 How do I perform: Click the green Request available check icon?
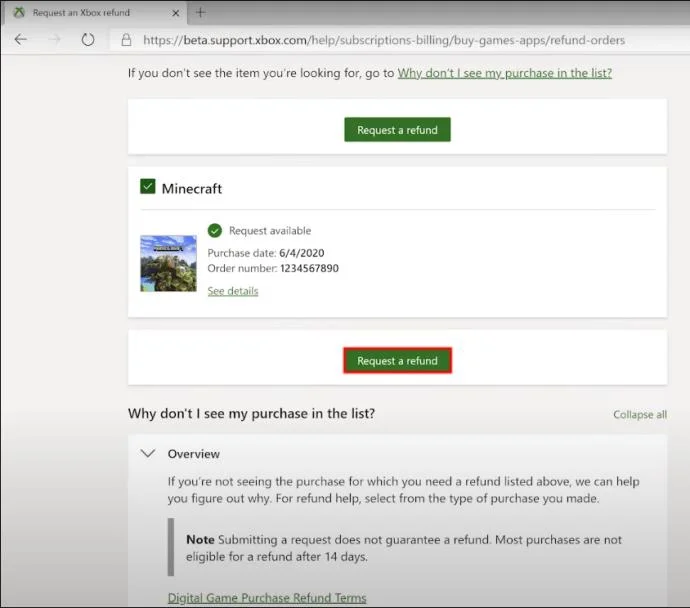[x=215, y=231]
